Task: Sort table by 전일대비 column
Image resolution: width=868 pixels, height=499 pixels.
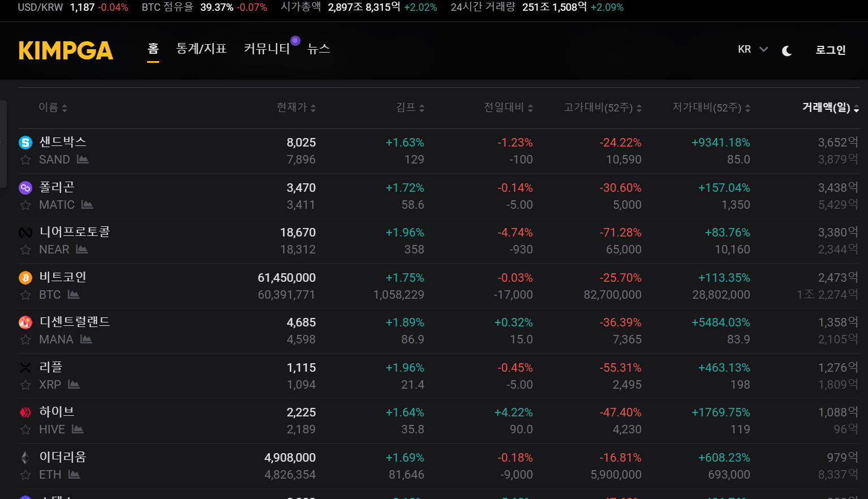Action: (508, 107)
